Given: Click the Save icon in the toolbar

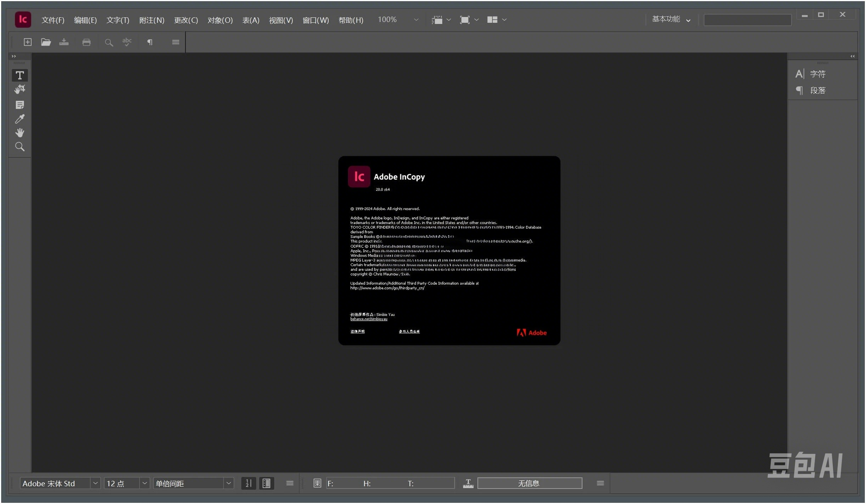Looking at the screenshot, I should [64, 42].
